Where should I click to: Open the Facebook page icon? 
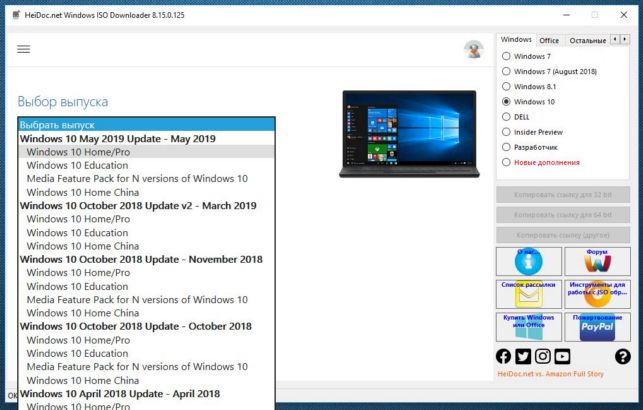tap(504, 356)
